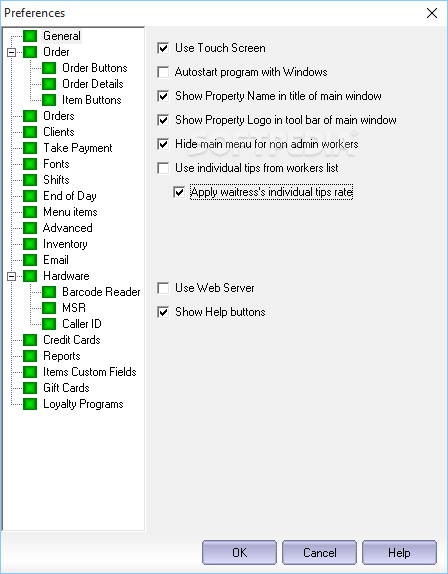Click the green icon beside Reports
448x574 pixels.
[x=30, y=356]
